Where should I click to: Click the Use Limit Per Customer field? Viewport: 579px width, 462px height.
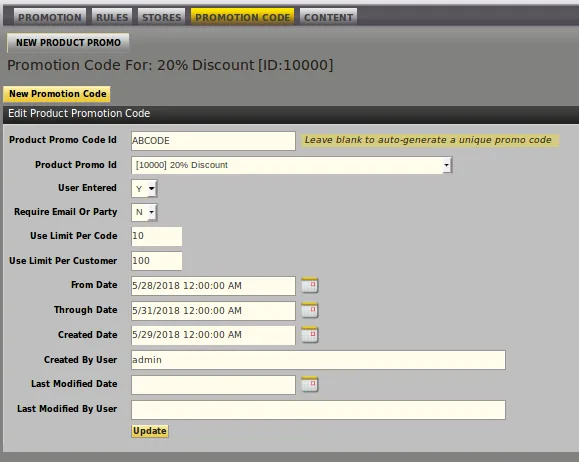tap(157, 261)
